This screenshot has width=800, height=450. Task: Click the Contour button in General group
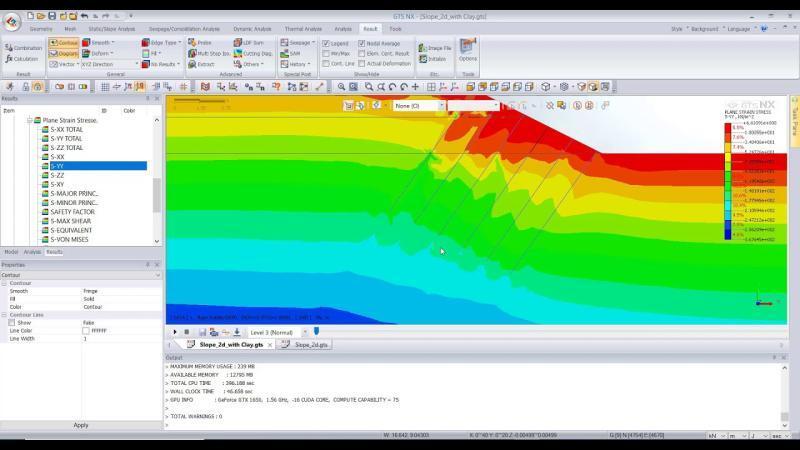(x=64, y=43)
